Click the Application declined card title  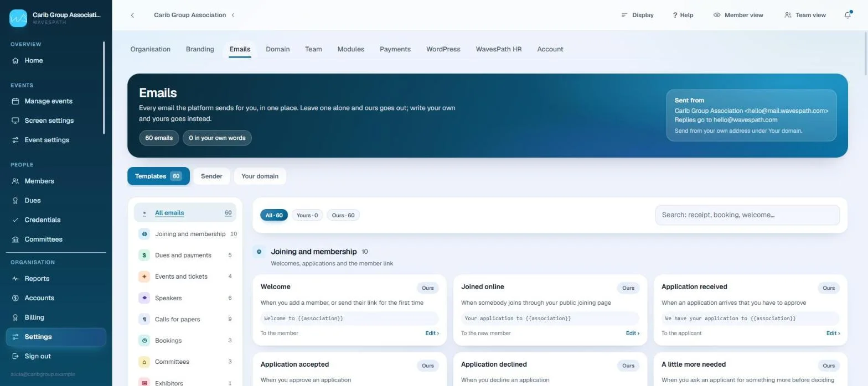494,364
